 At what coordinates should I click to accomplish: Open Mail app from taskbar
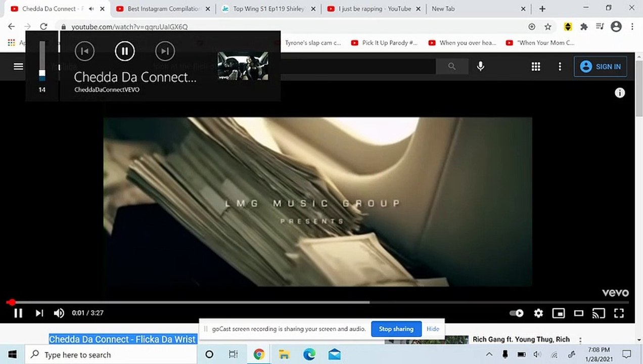point(334,355)
